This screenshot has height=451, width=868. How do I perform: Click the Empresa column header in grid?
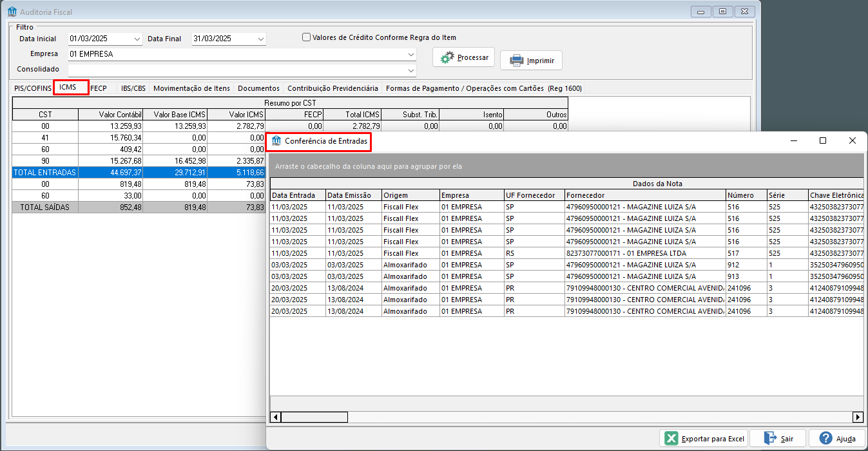[x=472, y=195]
